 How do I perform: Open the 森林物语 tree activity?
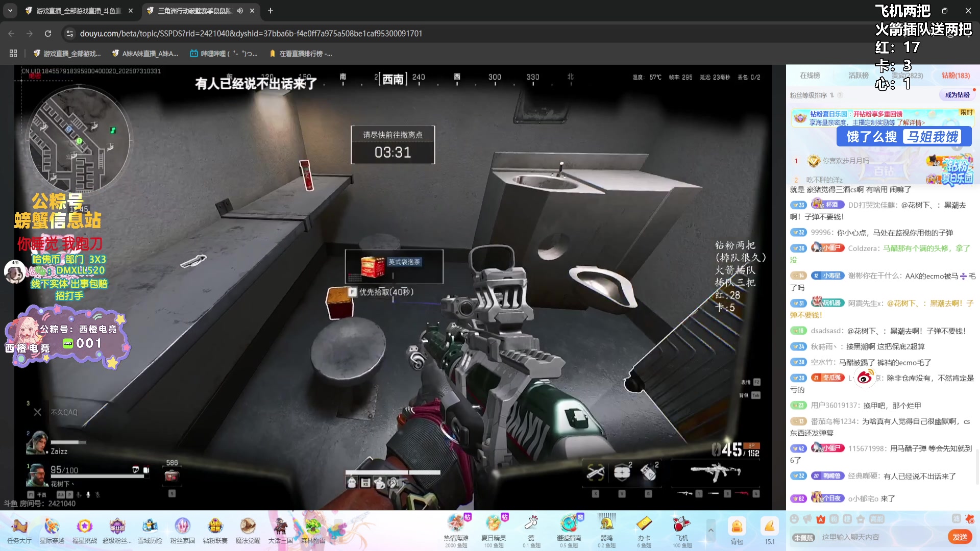click(x=313, y=530)
